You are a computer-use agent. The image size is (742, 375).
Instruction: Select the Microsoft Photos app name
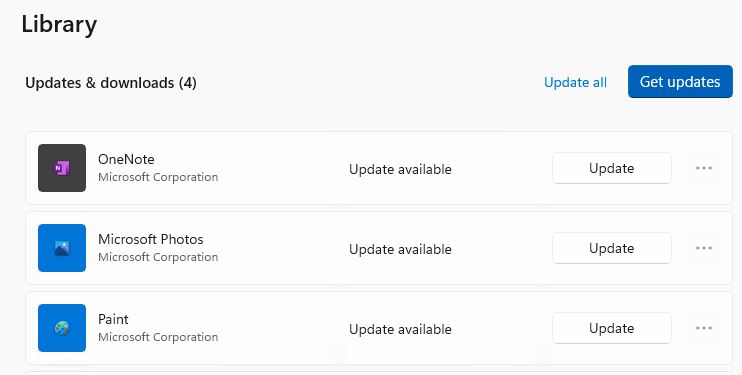click(150, 239)
